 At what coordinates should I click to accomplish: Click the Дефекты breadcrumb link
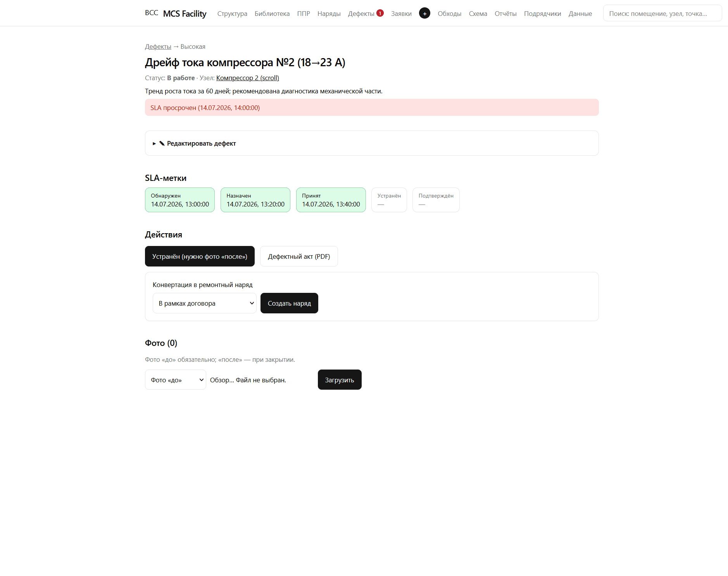(x=158, y=46)
